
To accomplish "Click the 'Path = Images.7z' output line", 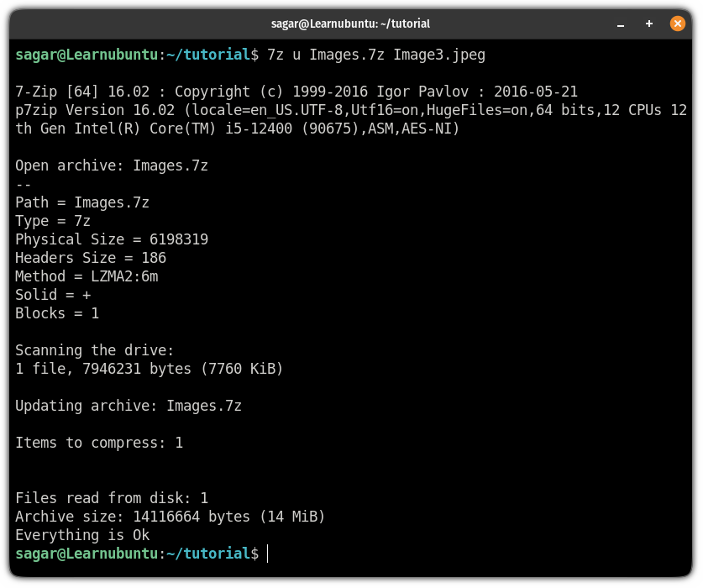I will pos(82,202).
